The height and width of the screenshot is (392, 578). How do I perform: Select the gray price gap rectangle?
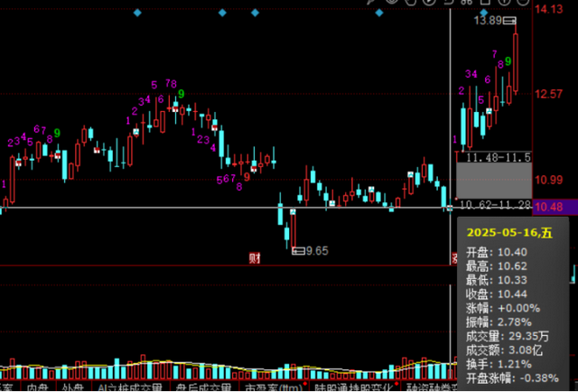coord(494,181)
